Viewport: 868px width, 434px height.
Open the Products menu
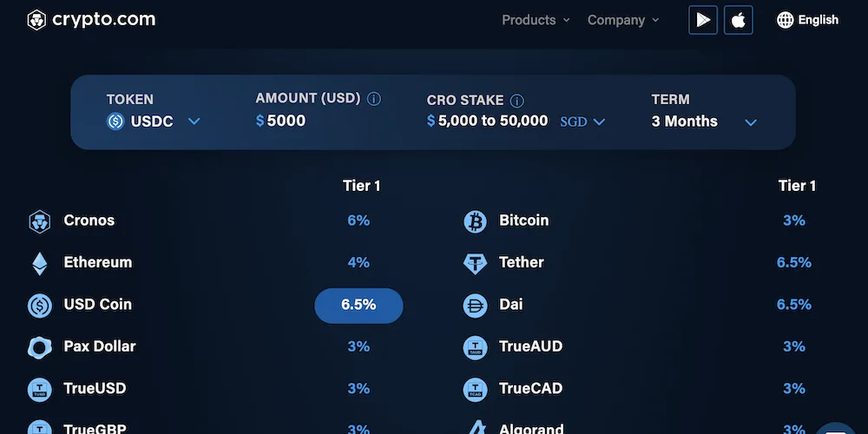(536, 20)
